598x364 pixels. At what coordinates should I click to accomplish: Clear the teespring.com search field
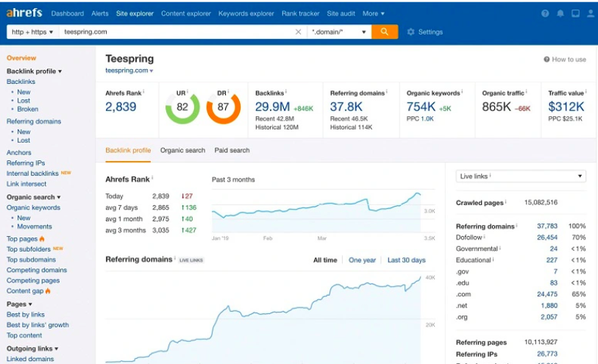coord(298,32)
